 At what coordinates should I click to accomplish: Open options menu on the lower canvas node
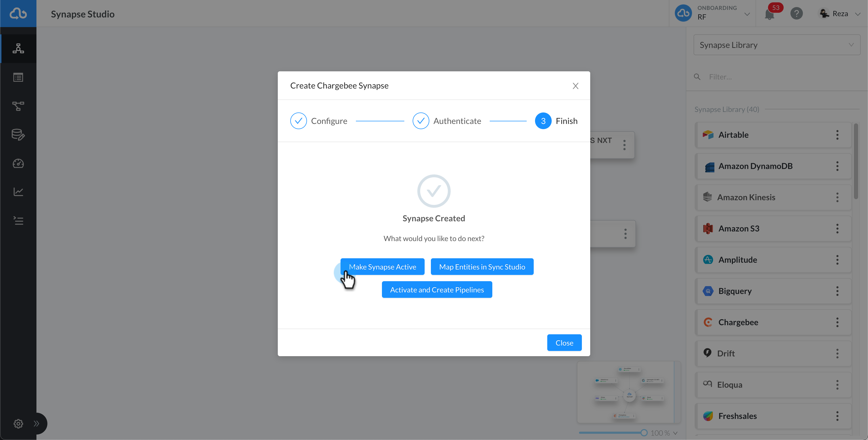pyautogui.click(x=625, y=234)
